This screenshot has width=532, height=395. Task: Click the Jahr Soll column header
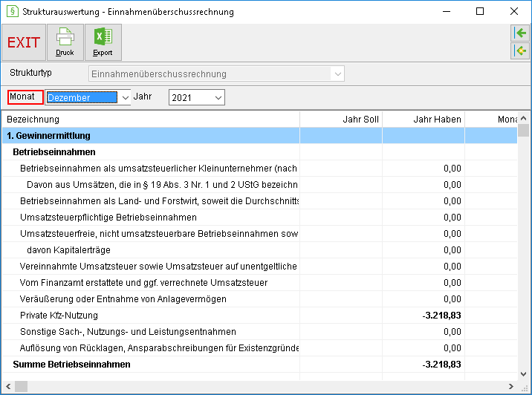coord(341,120)
